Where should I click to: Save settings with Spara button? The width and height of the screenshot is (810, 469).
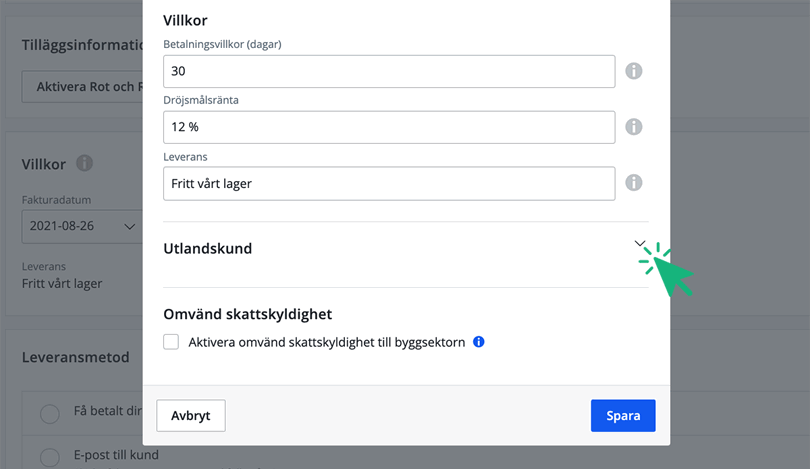click(623, 415)
